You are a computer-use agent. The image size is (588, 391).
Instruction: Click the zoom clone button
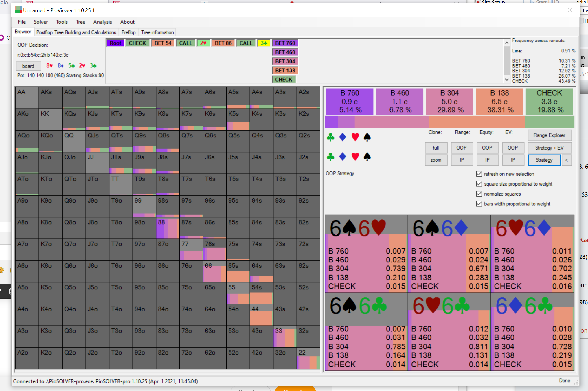click(436, 160)
